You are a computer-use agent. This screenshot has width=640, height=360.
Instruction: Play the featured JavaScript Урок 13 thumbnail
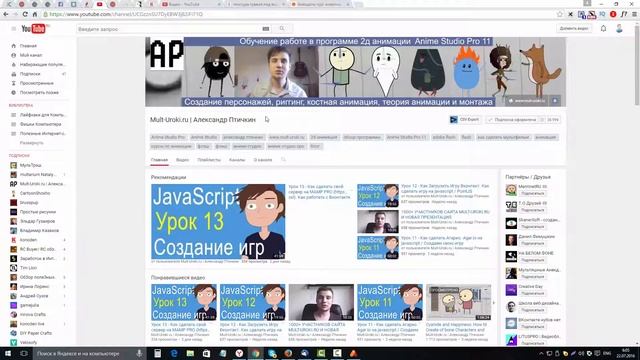(218, 221)
